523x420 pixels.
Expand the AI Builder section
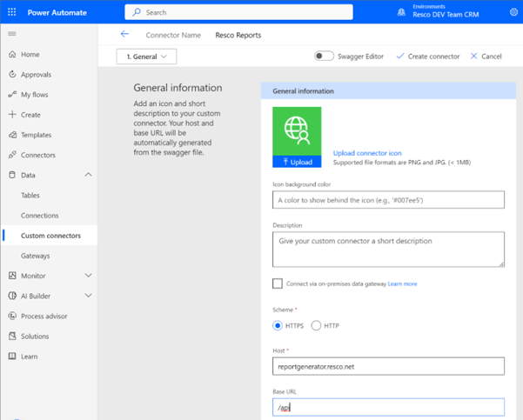pos(88,297)
